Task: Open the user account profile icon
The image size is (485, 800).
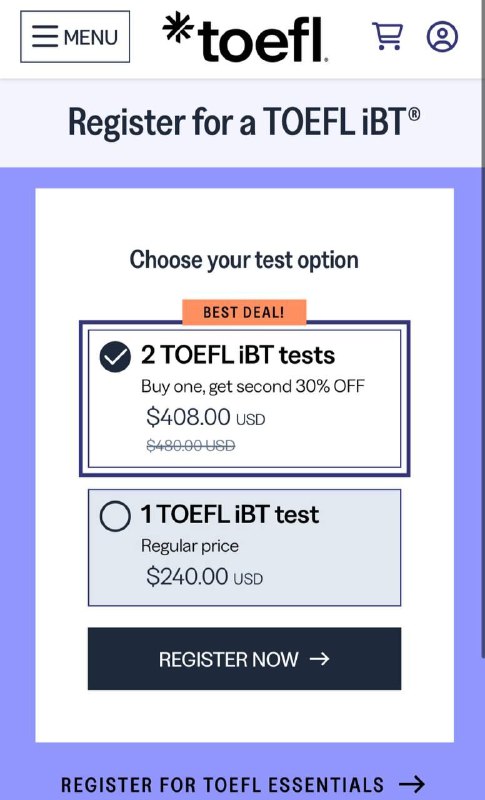Action: click(442, 36)
